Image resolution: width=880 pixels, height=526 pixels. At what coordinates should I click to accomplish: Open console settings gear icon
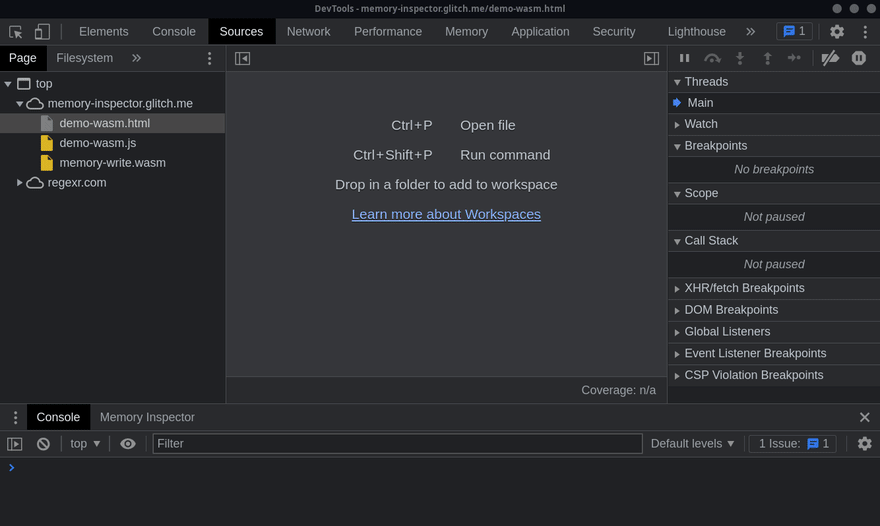click(x=864, y=444)
